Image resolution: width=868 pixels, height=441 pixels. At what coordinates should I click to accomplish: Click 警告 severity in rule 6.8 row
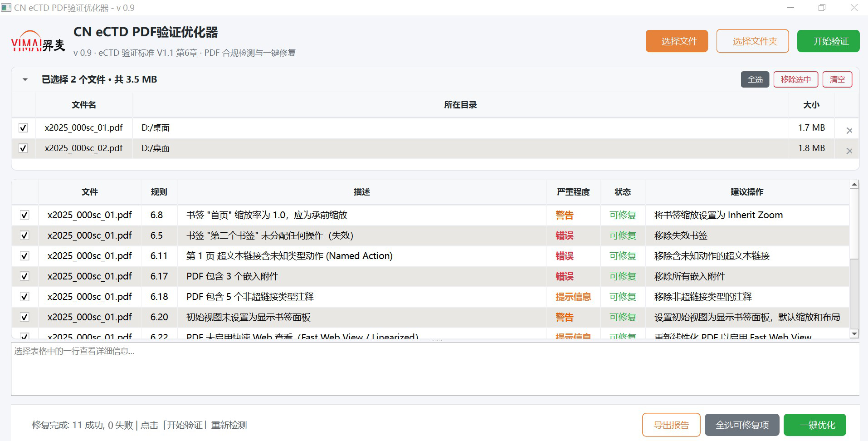564,215
